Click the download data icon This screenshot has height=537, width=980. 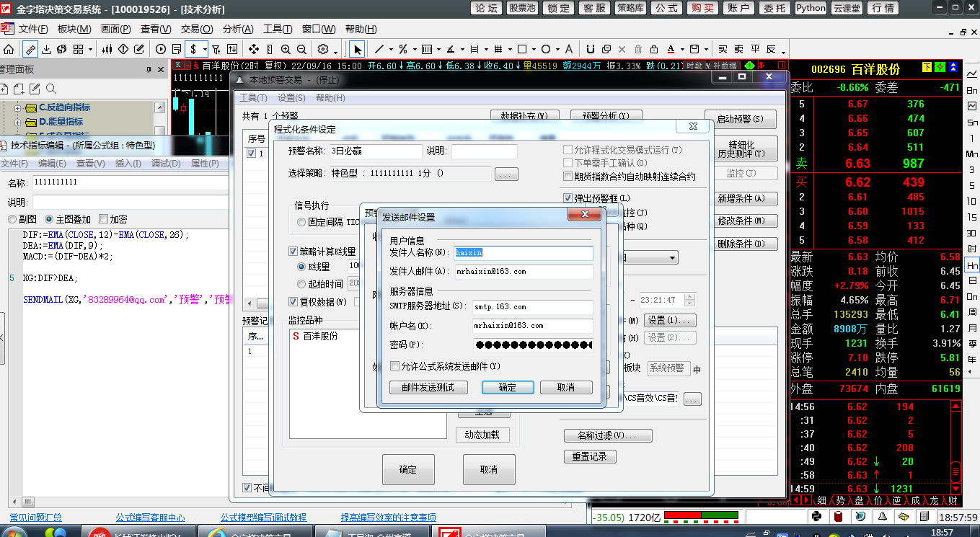point(46,49)
